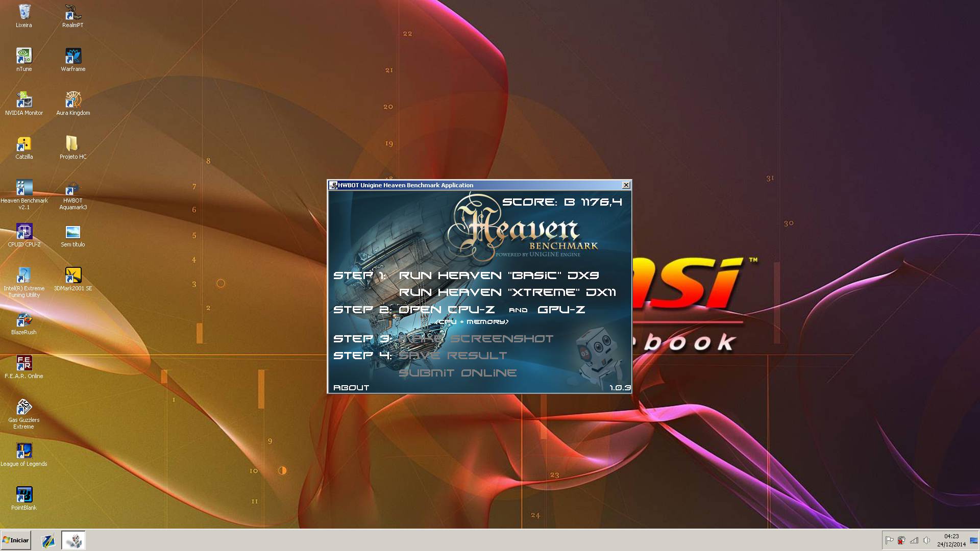This screenshot has width=980, height=551.
Task: Open the network signal tray icon
Action: pyautogui.click(x=914, y=540)
